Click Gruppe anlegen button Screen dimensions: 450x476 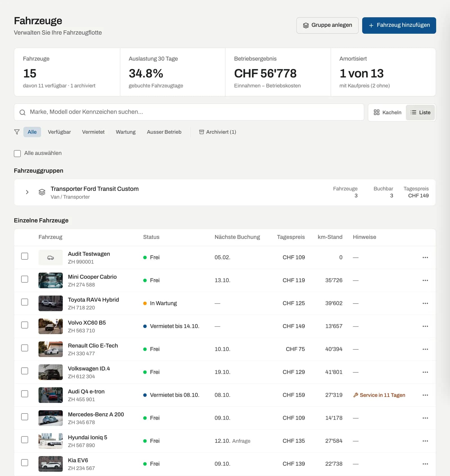tap(327, 25)
